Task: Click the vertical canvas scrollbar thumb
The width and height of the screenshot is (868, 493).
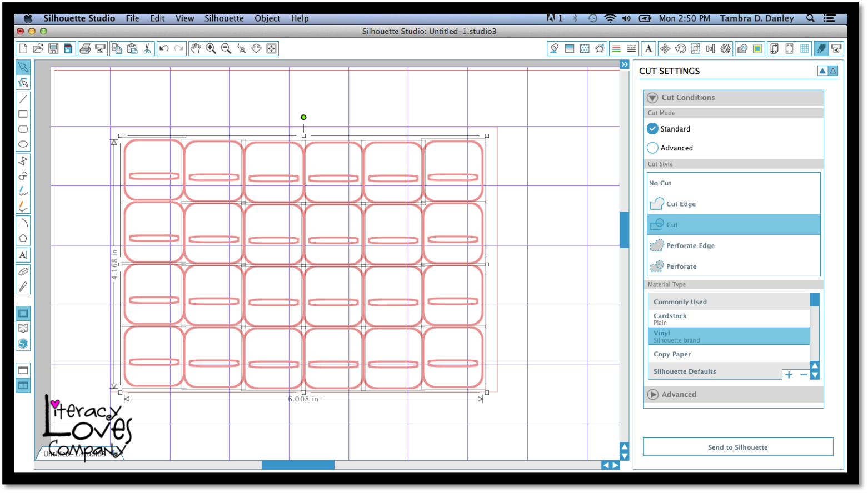Action: coord(625,230)
